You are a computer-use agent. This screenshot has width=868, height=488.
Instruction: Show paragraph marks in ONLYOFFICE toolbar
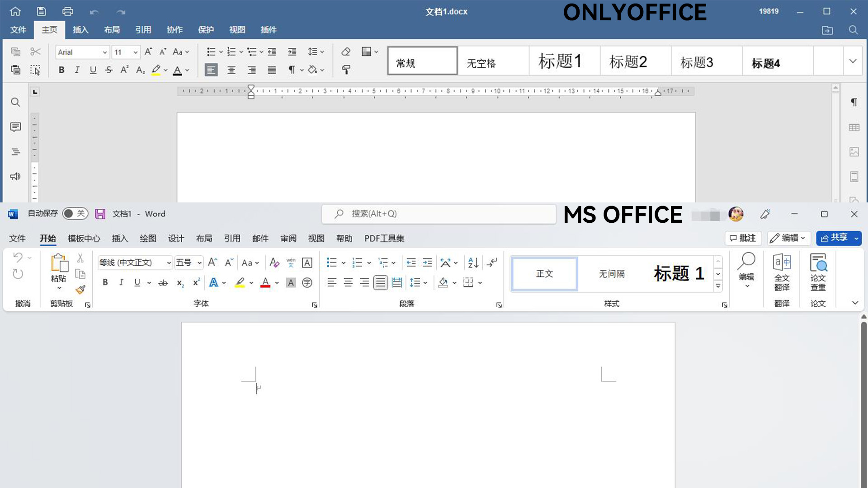click(292, 70)
